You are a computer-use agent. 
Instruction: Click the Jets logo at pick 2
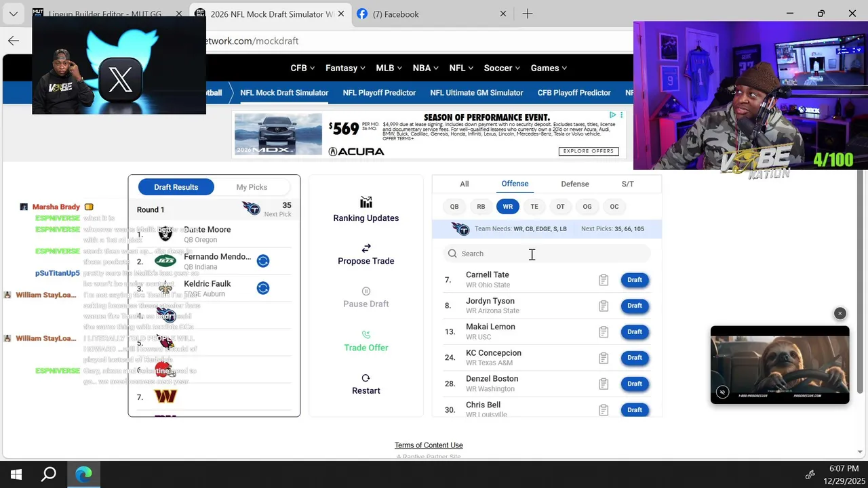[x=165, y=261]
